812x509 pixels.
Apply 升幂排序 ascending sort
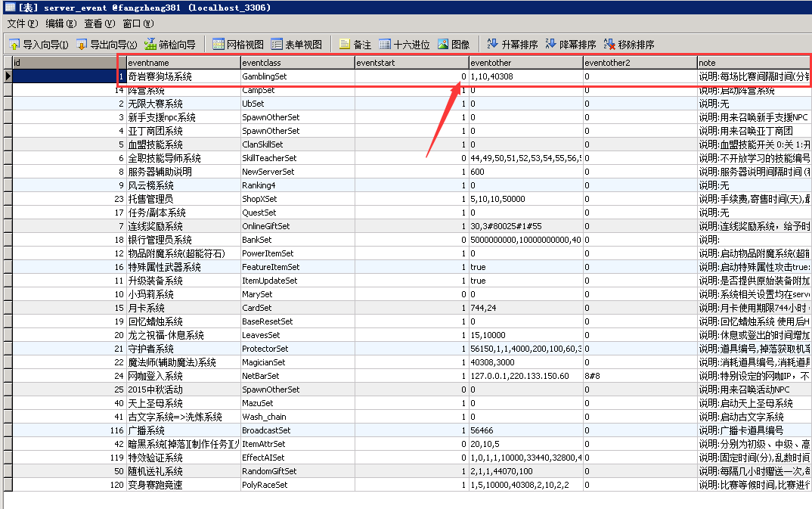pos(513,45)
